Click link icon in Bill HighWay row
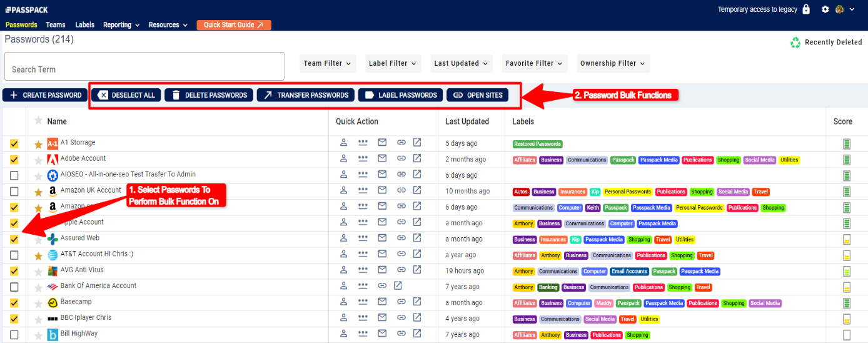868x343 pixels. pyautogui.click(x=401, y=334)
